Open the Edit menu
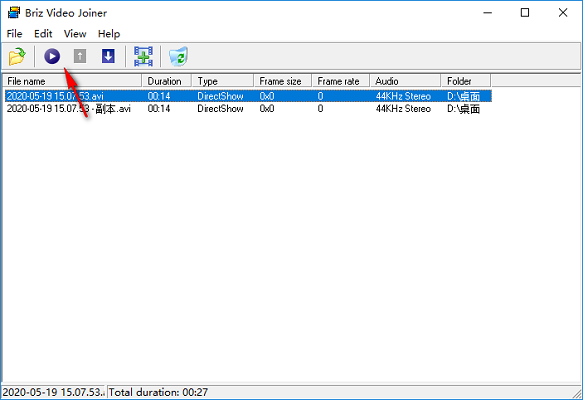Viewport: 583px width, 400px height. coord(43,34)
